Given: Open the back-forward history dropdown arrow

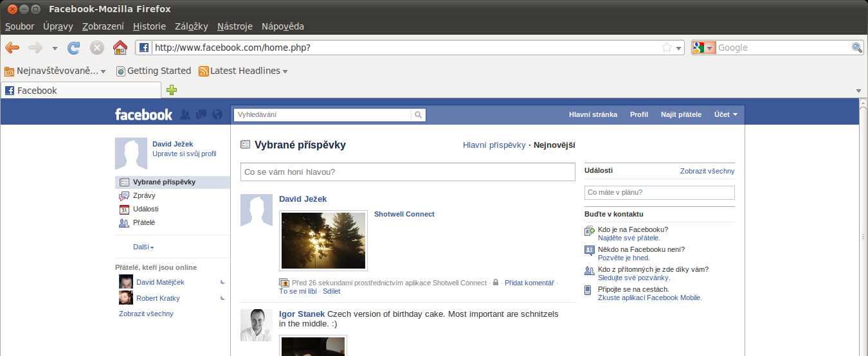Looking at the screenshot, I should (x=55, y=48).
